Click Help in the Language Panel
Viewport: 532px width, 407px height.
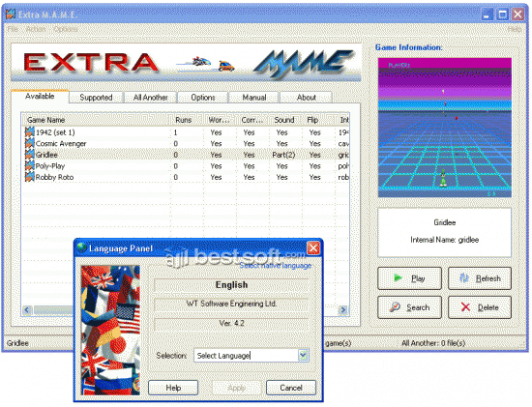point(173,388)
